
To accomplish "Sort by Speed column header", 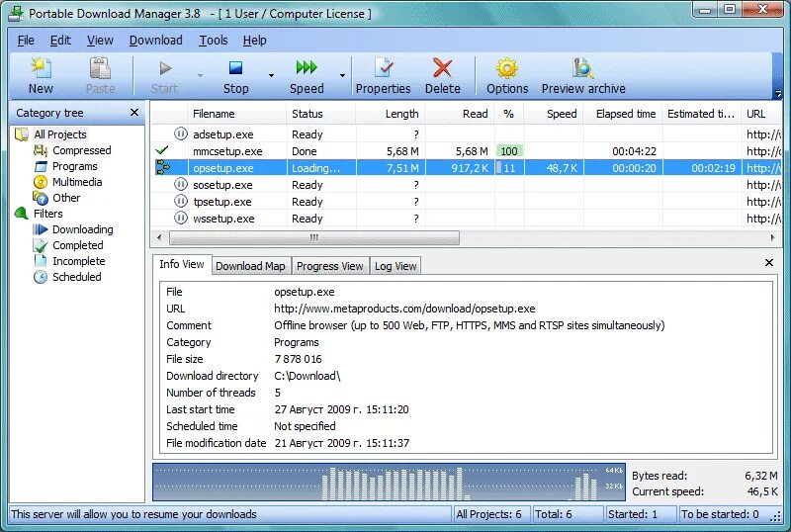I will (554, 114).
